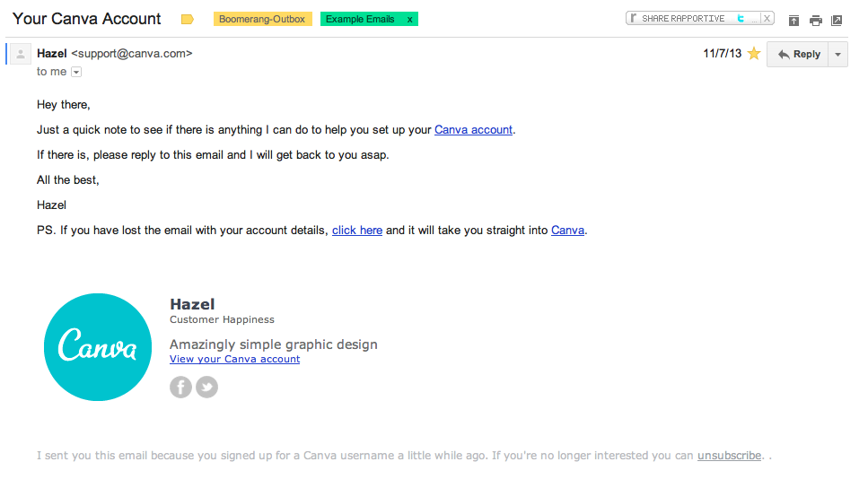Close the Share Rapportive bar

pyautogui.click(x=767, y=18)
